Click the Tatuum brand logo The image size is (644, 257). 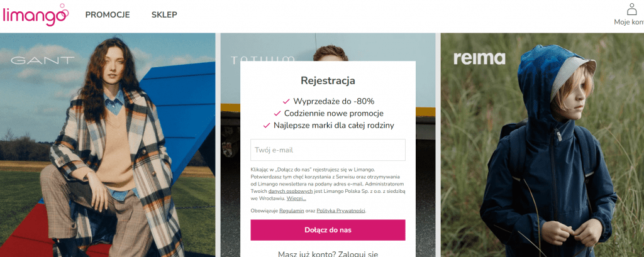[263, 60]
